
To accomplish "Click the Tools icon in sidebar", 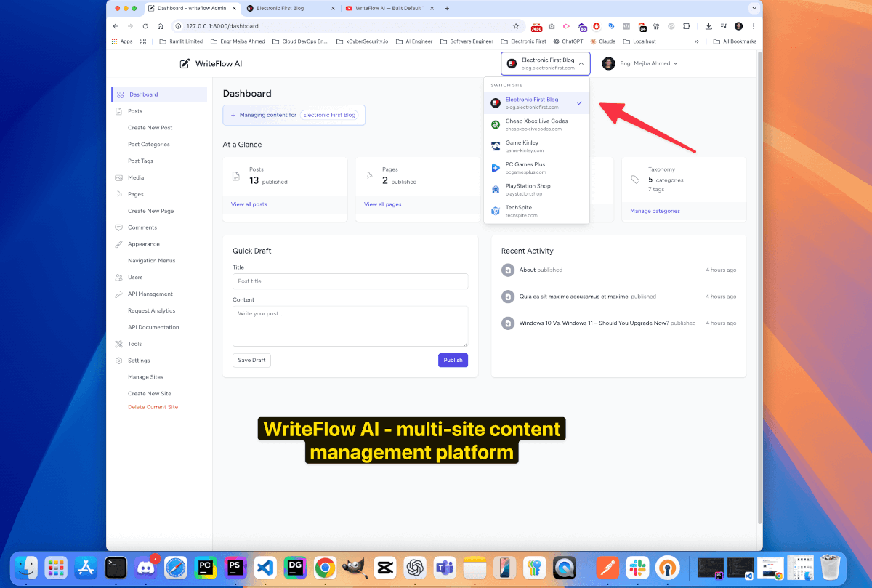I will click(x=120, y=344).
